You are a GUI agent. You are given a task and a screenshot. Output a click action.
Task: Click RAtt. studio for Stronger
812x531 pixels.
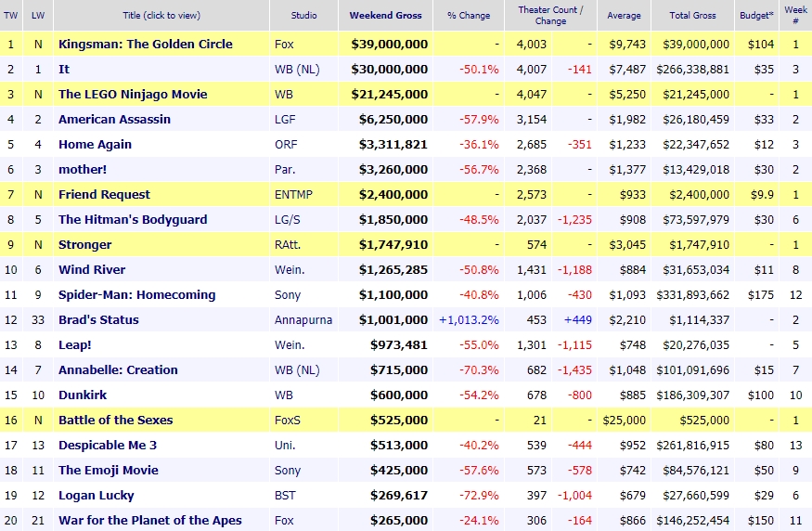pos(288,244)
